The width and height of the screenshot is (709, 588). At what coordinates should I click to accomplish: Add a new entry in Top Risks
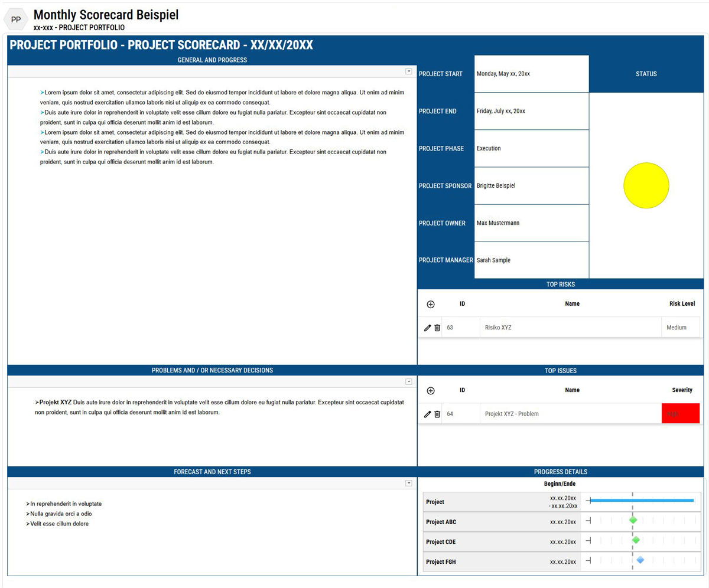[430, 304]
